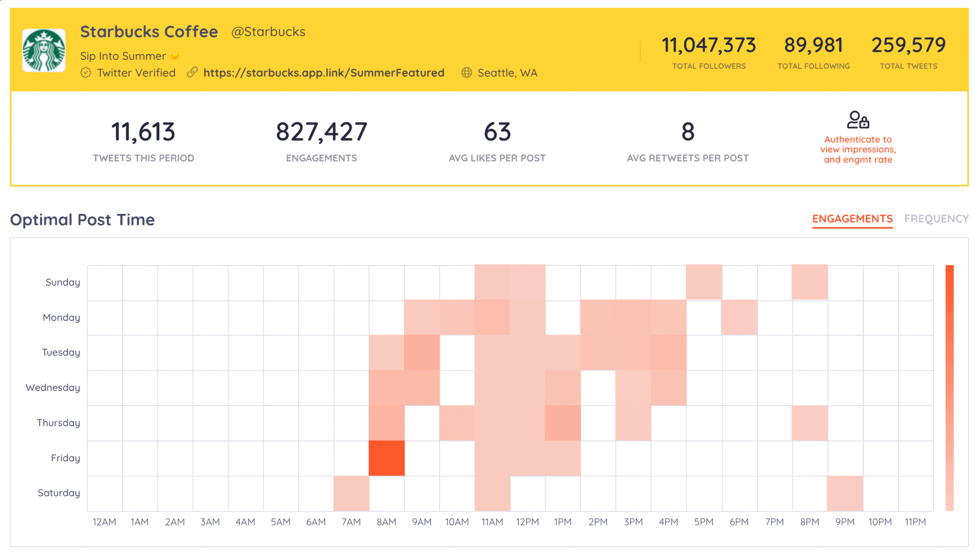Click the Optimal Post Time heading
This screenshot has width=980, height=554.
(82, 220)
